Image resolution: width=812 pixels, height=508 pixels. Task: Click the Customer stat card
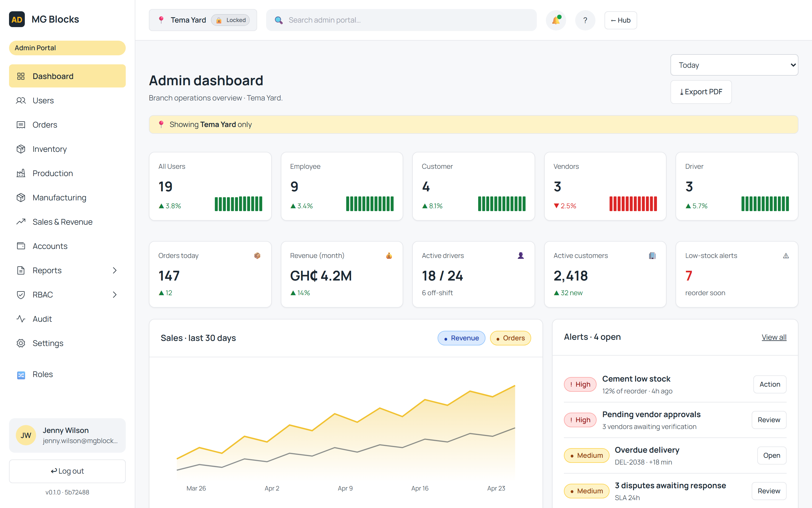pos(473,186)
